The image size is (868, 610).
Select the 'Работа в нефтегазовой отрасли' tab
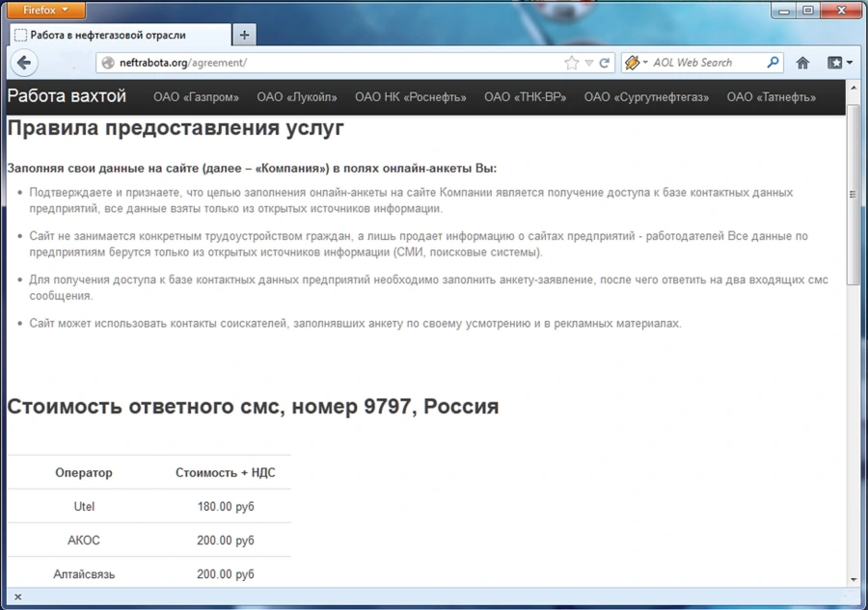tap(121, 35)
